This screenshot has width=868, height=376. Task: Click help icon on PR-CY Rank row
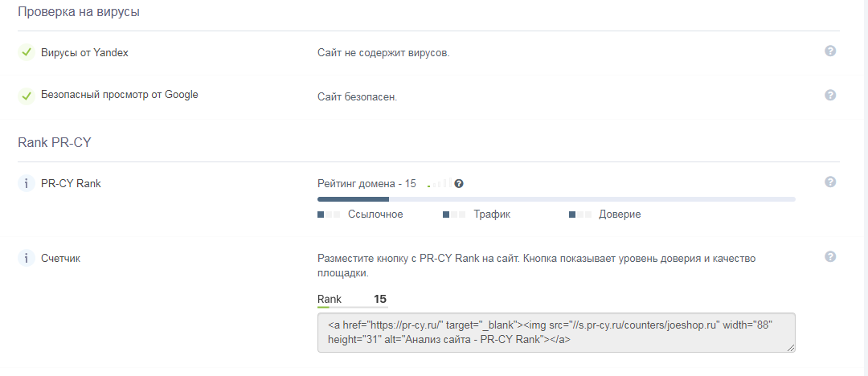(830, 182)
